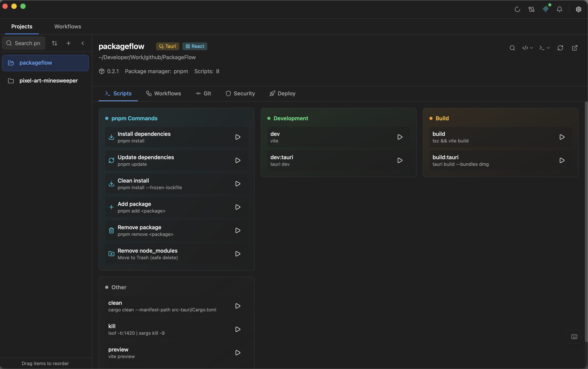Open settings via gear icon
The width and height of the screenshot is (588, 369).
click(x=578, y=9)
